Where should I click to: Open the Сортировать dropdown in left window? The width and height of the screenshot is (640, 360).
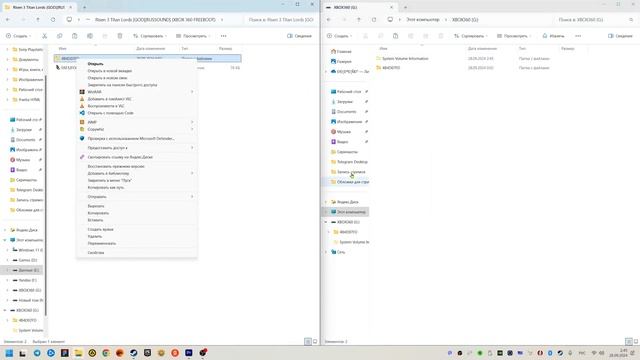pyautogui.click(x=150, y=36)
